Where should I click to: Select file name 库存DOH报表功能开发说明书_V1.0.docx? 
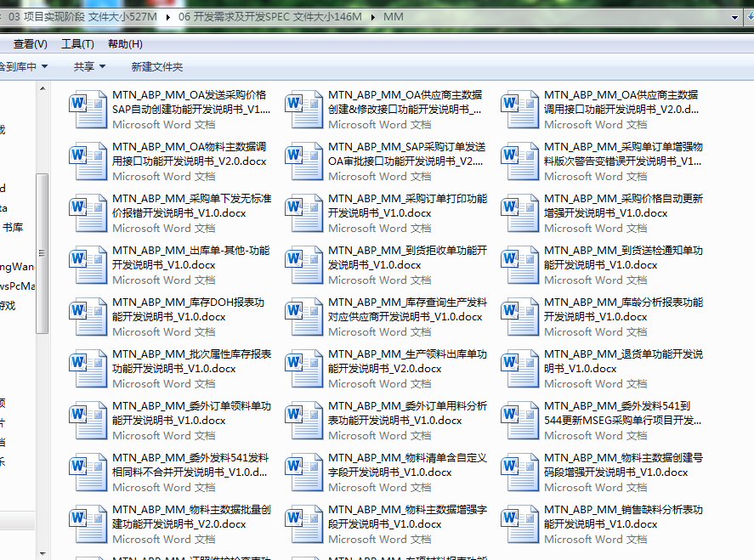tap(188, 309)
